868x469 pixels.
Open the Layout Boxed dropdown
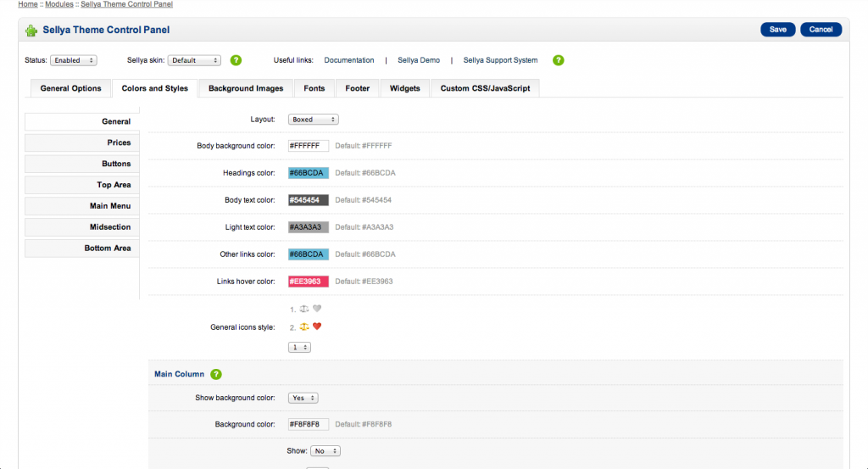click(314, 120)
